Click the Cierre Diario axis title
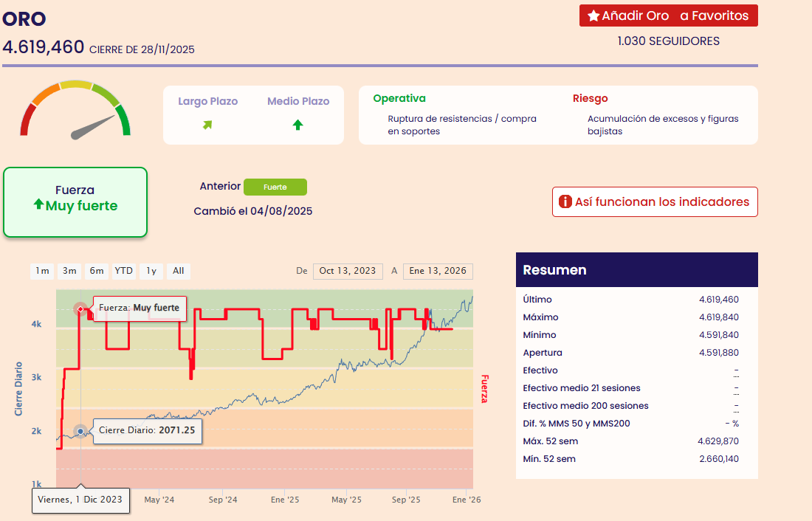 point(18,389)
